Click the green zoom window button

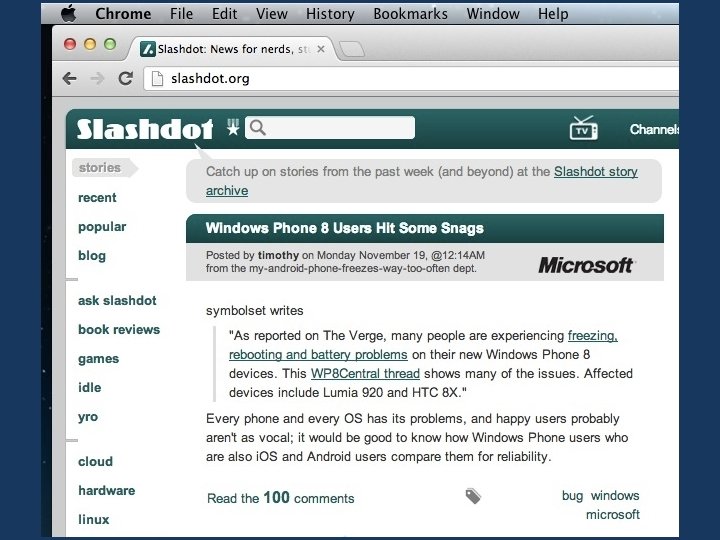tap(110, 44)
